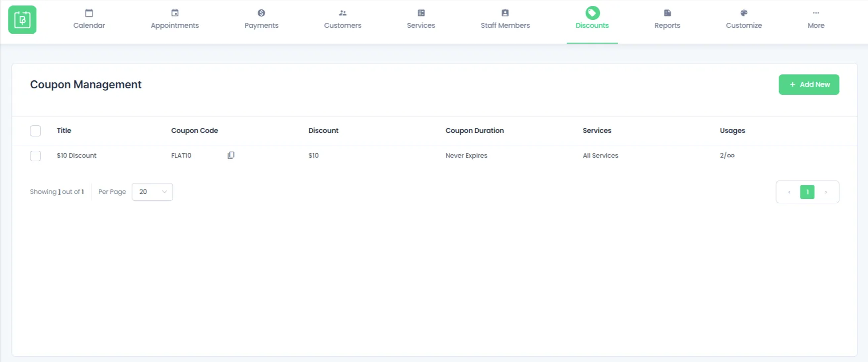Click the Calendar icon in navigation
The image size is (868, 362).
(89, 13)
